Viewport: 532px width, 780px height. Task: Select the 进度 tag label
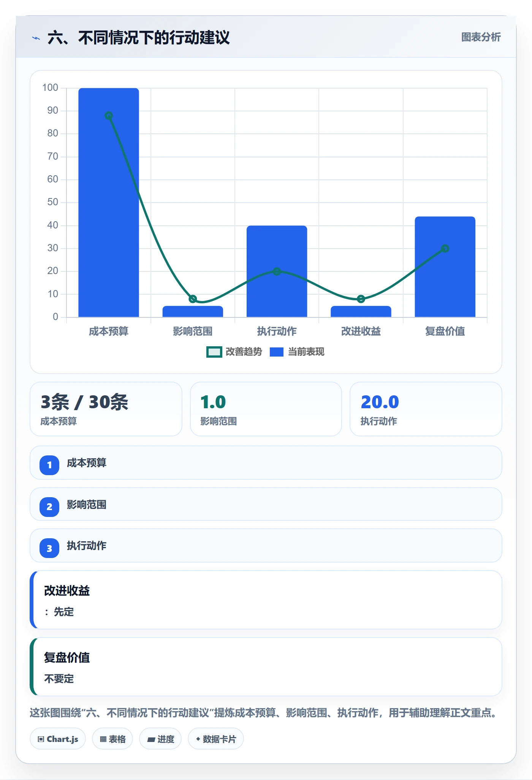point(166,739)
